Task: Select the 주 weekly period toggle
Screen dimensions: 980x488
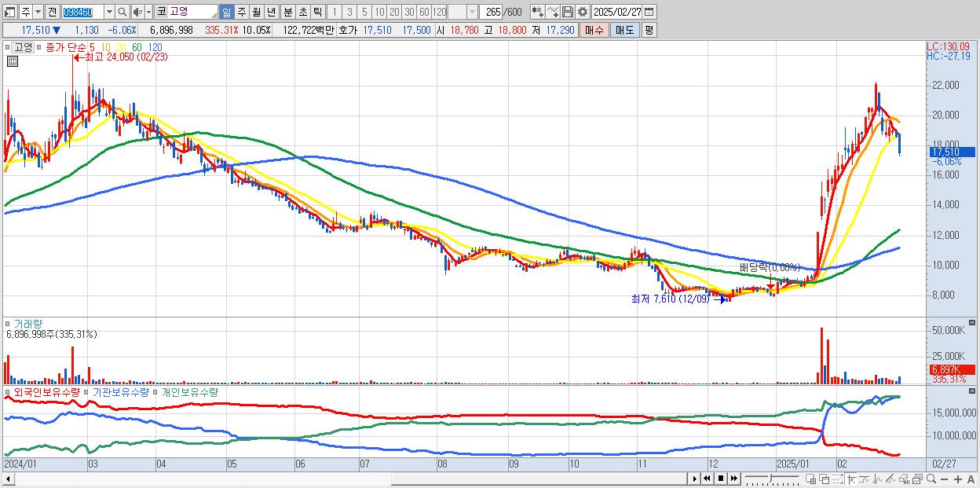Action: coord(241,12)
